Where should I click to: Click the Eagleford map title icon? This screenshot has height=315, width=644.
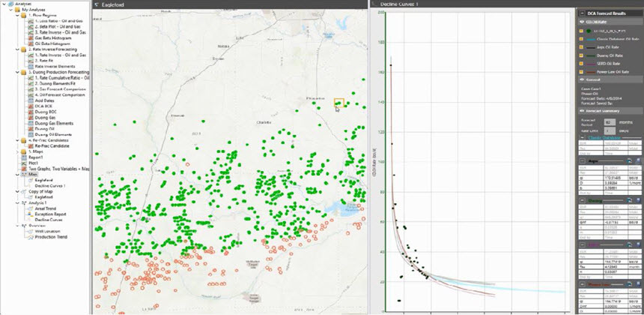(96, 4)
